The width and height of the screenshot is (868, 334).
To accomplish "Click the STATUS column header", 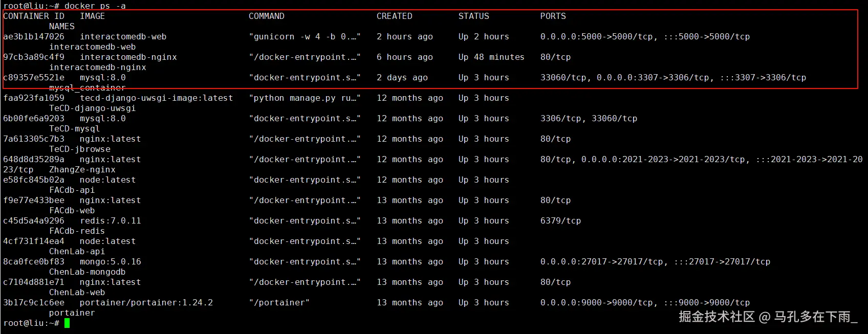I will point(473,16).
